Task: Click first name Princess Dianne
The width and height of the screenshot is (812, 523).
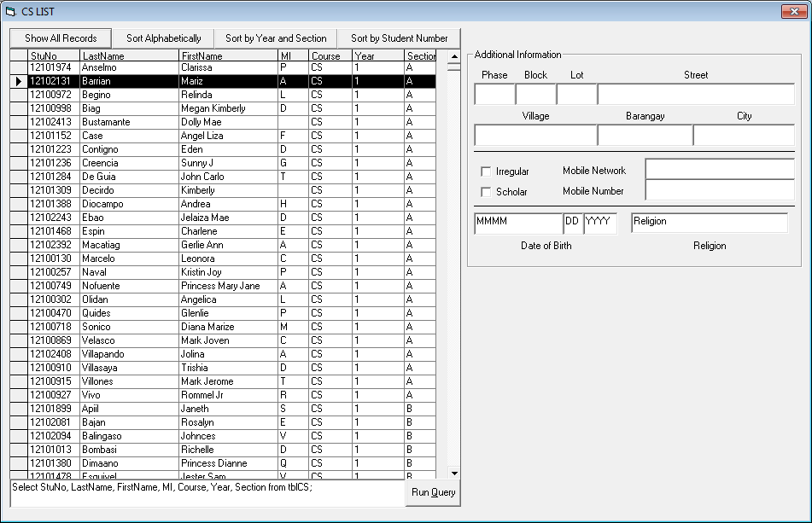Action: click(228, 463)
